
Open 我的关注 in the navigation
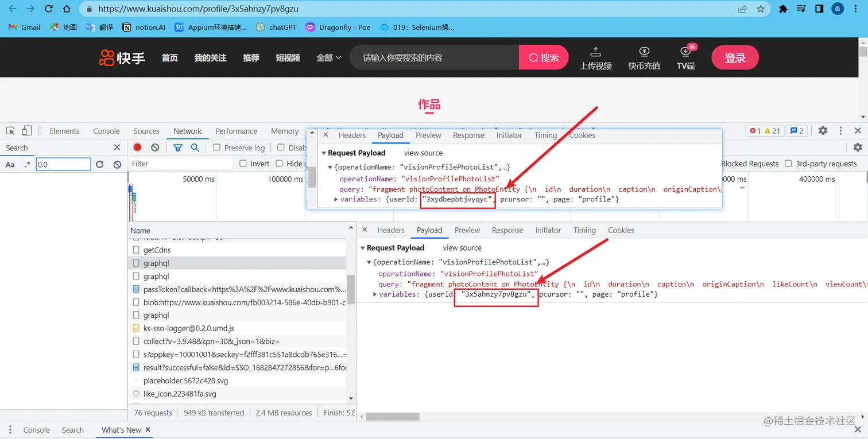click(210, 57)
